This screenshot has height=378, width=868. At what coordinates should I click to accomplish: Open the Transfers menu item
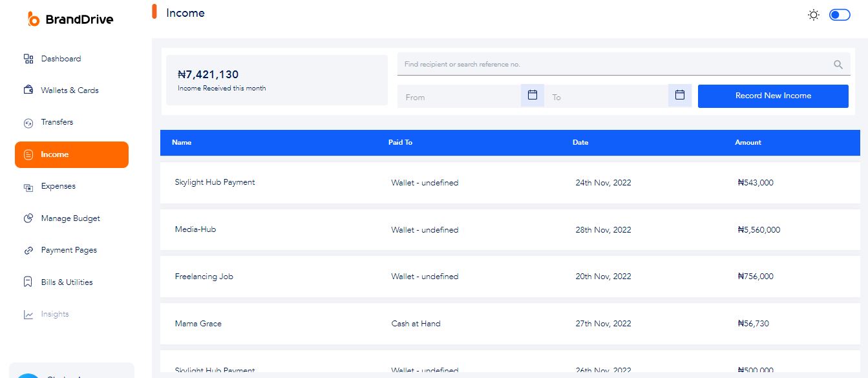(x=57, y=122)
